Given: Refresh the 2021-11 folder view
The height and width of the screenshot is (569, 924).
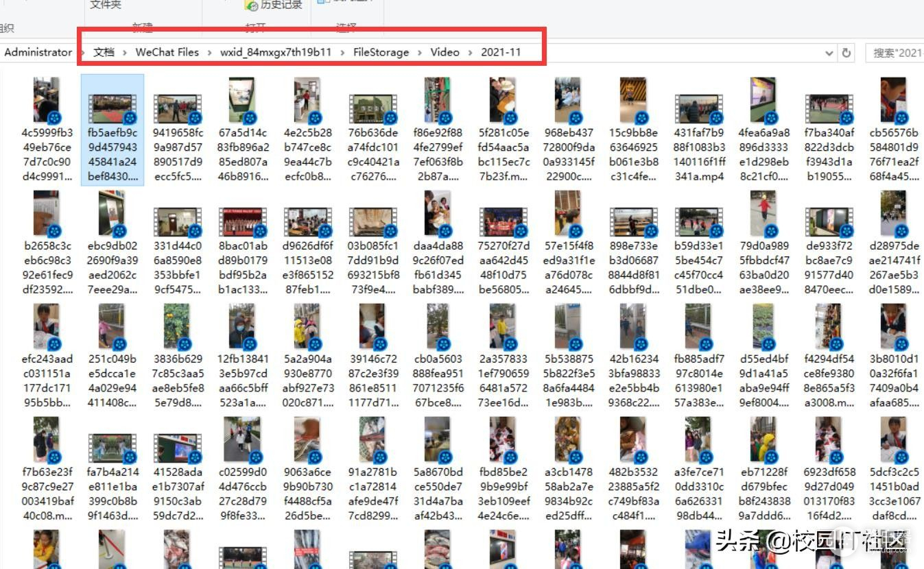Looking at the screenshot, I should coord(846,53).
